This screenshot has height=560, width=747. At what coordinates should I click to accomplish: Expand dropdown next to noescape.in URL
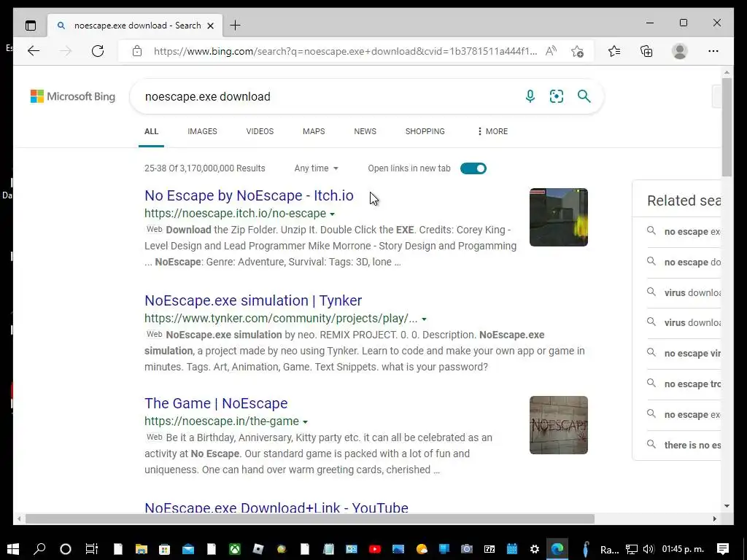point(305,422)
